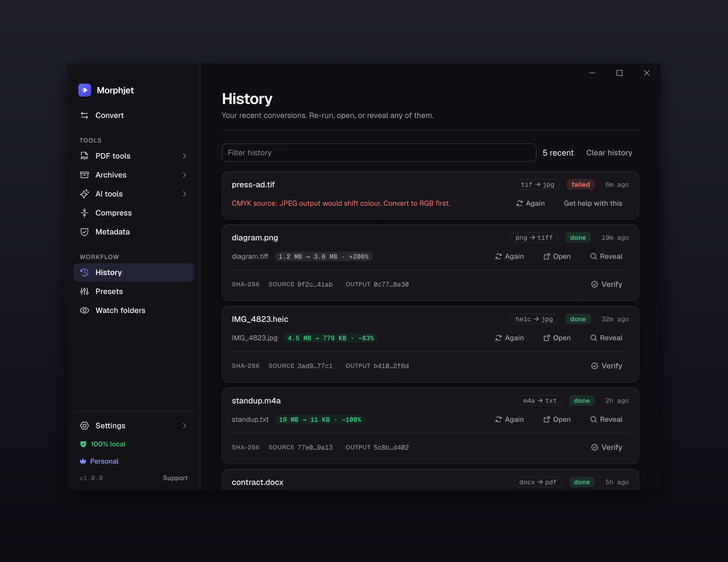Click the Watch folders eye icon
This screenshot has width=728, height=562.
click(84, 310)
